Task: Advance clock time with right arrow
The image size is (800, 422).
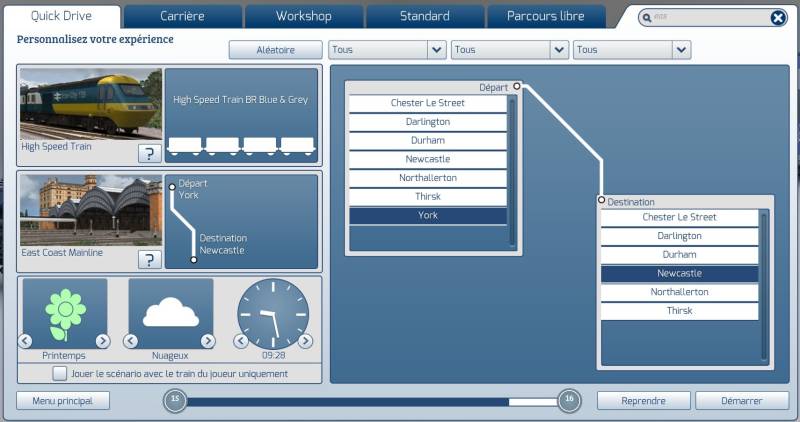Action: (x=305, y=341)
